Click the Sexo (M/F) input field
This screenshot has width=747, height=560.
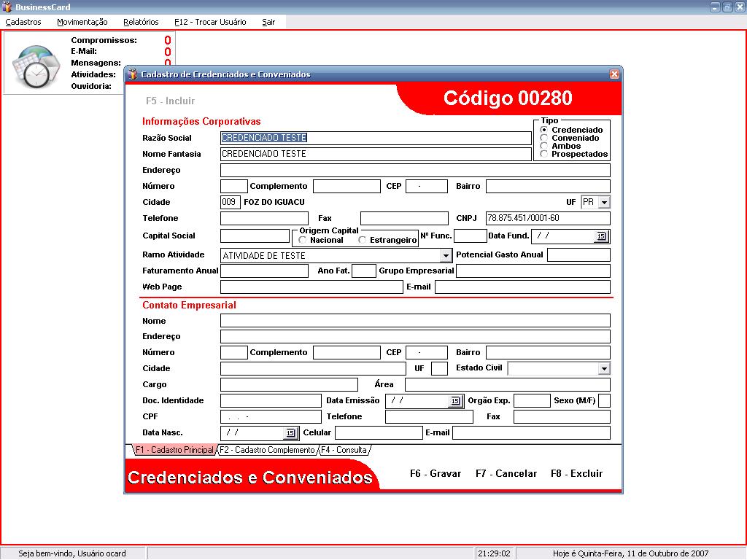point(604,401)
